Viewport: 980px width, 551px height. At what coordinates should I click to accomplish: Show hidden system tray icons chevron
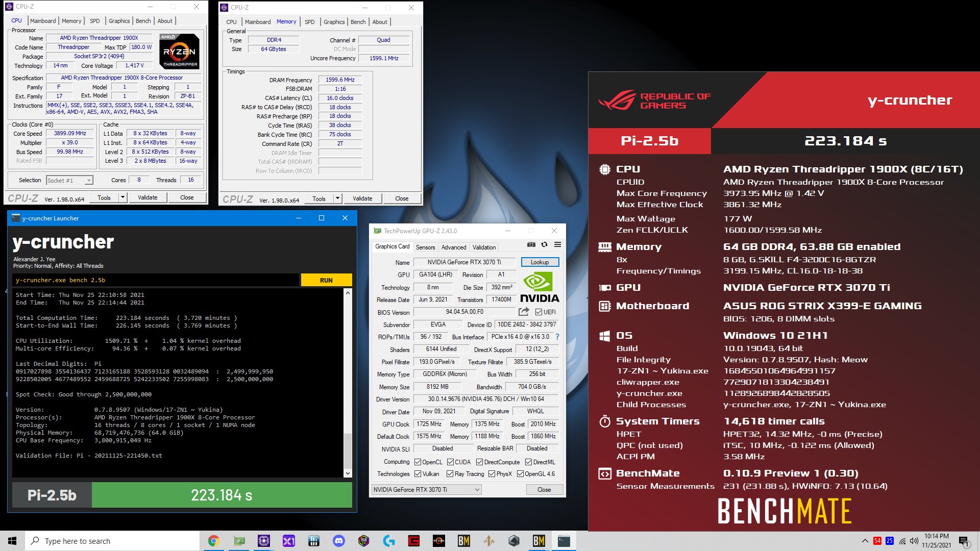tap(865, 541)
